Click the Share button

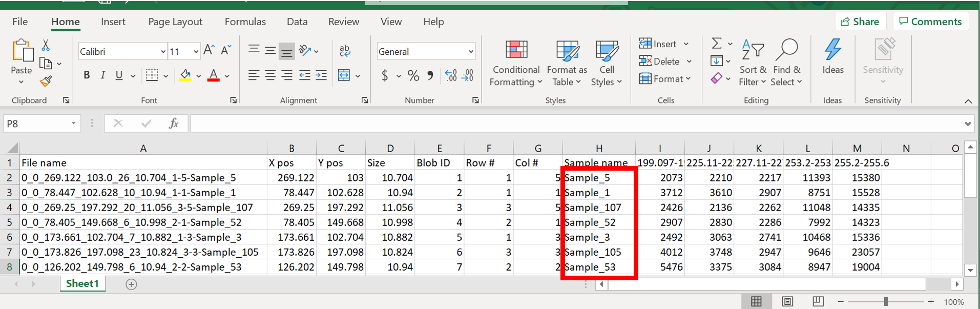coord(860,22)
